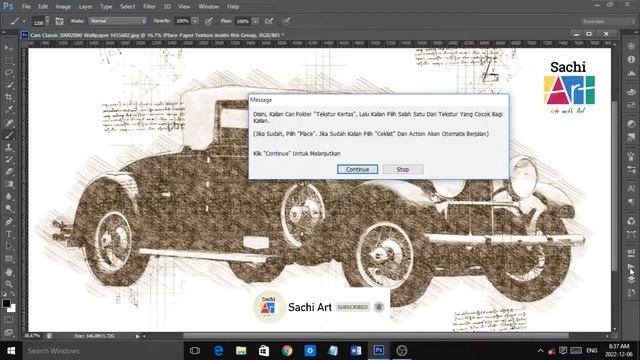Click the Opacity value field

tap(182, 21)
